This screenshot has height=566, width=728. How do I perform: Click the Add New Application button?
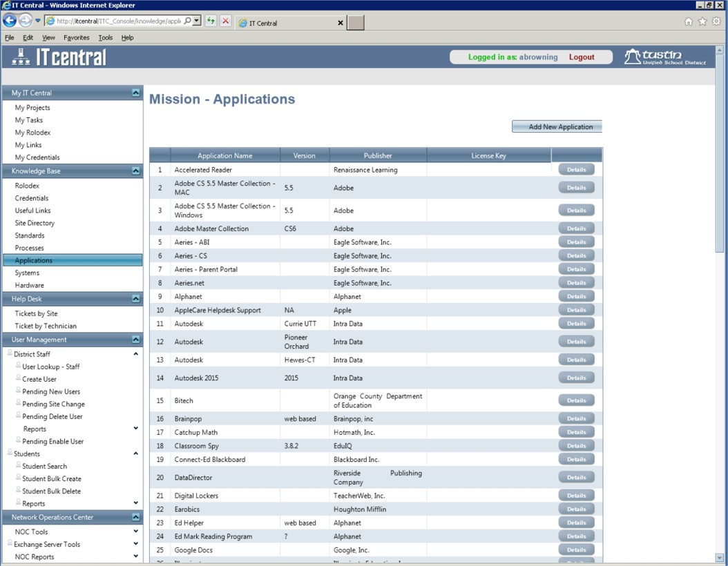pos(557,126)
